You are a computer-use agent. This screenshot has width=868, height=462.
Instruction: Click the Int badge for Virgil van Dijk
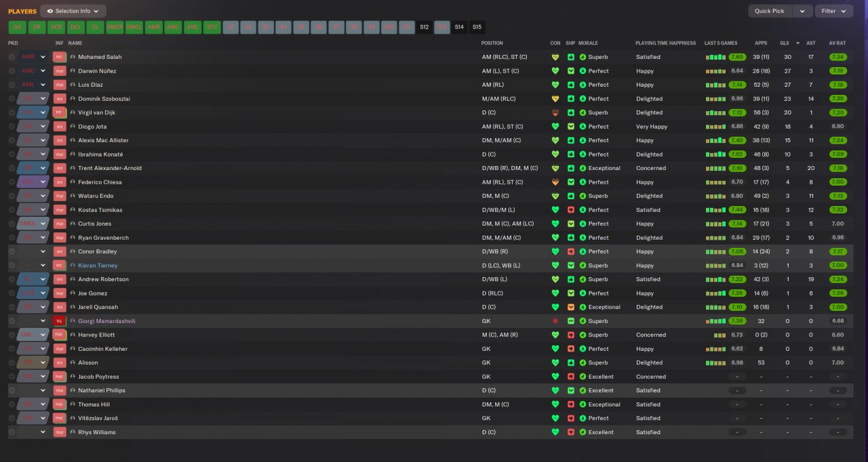coord(59,112)
